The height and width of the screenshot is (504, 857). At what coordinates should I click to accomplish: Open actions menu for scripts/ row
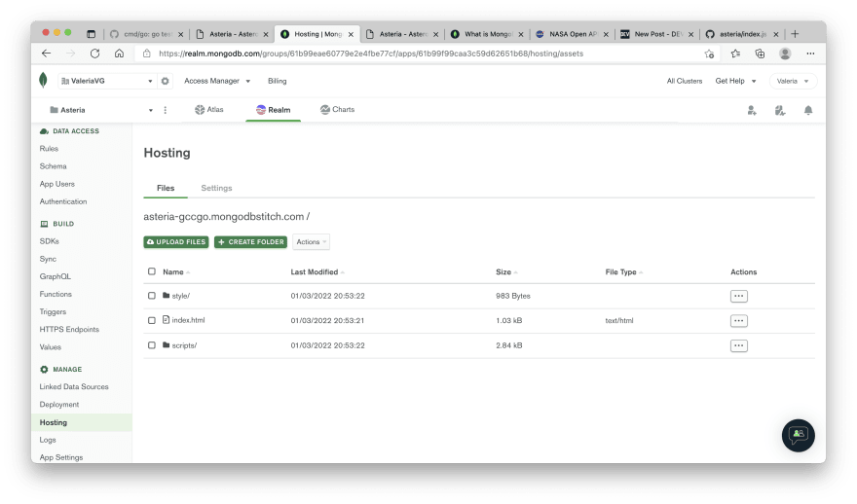point(739,345)
